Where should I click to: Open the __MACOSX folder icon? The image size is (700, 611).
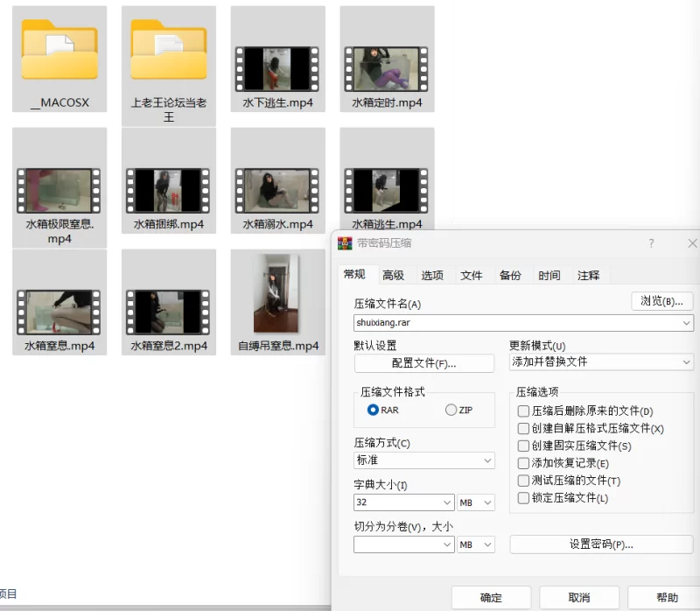point(59,50)
